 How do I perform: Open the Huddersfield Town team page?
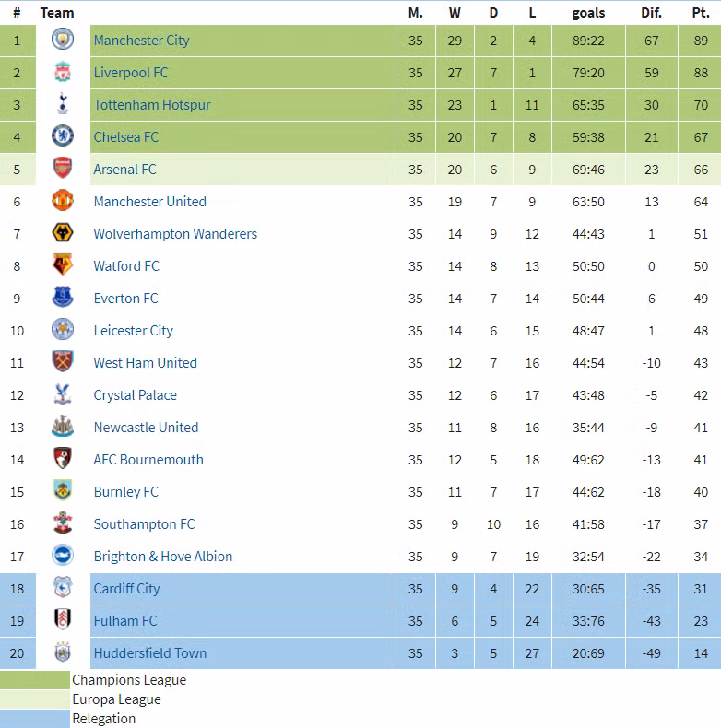pos(149,652)
